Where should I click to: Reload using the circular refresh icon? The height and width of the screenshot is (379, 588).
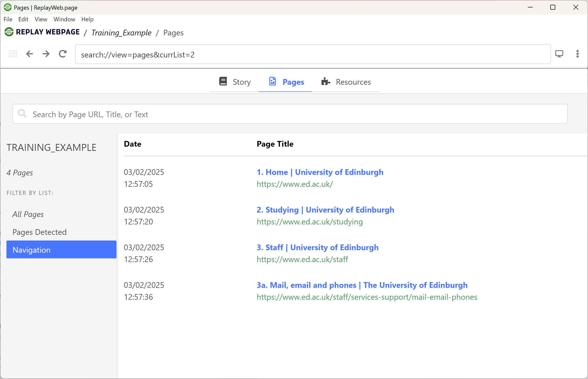point(63,54)
